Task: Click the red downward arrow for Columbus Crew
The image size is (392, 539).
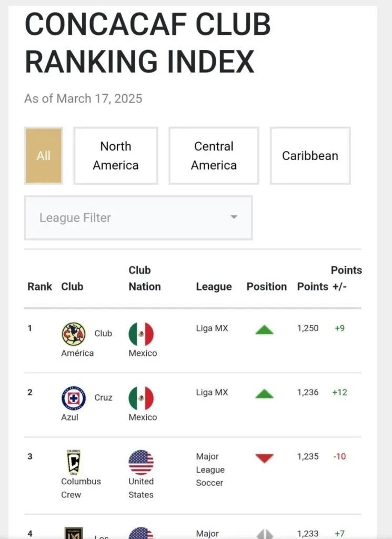Action: [263, 457]
